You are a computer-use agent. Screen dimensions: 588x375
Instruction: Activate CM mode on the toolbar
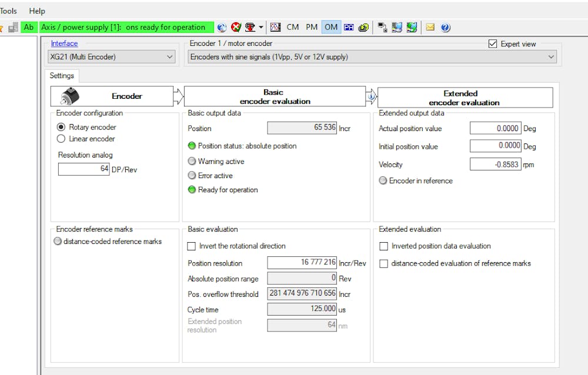292,27
